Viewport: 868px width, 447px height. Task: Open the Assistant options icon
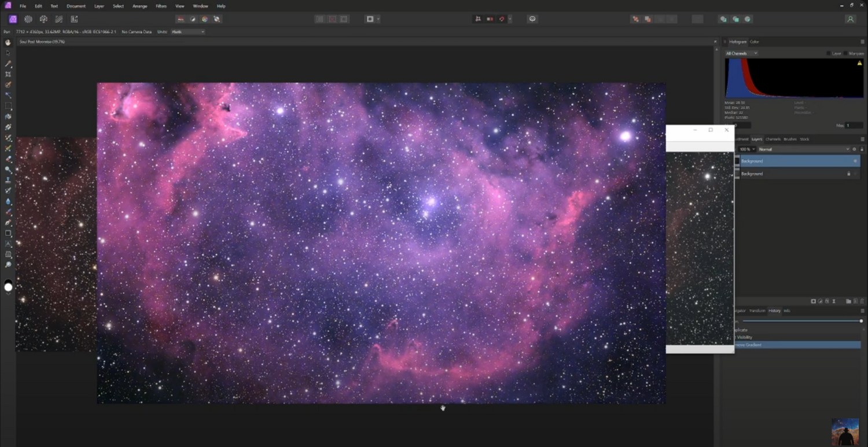(532, 19)
